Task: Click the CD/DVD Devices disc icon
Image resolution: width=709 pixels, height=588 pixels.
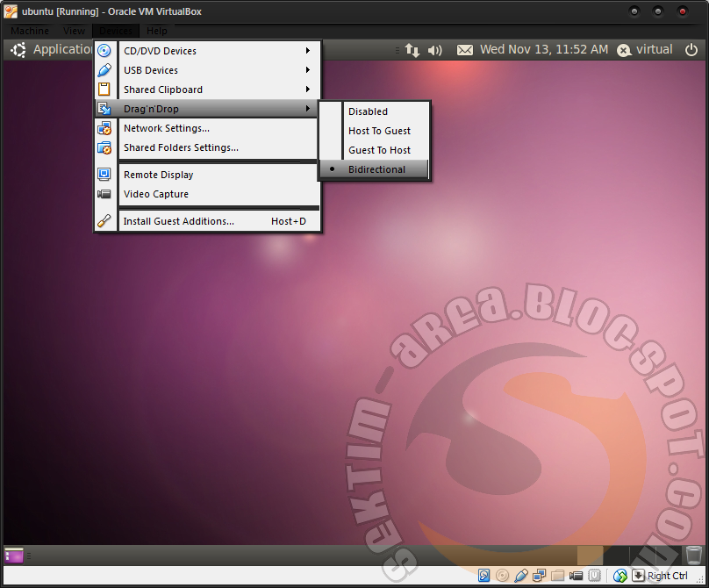Action: tap(104, 51)
